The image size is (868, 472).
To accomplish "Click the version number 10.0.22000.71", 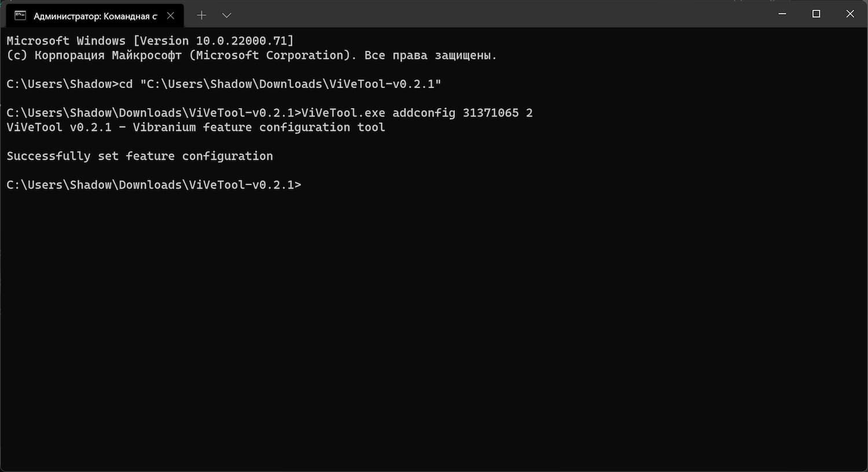I will (x=241, y=41).
